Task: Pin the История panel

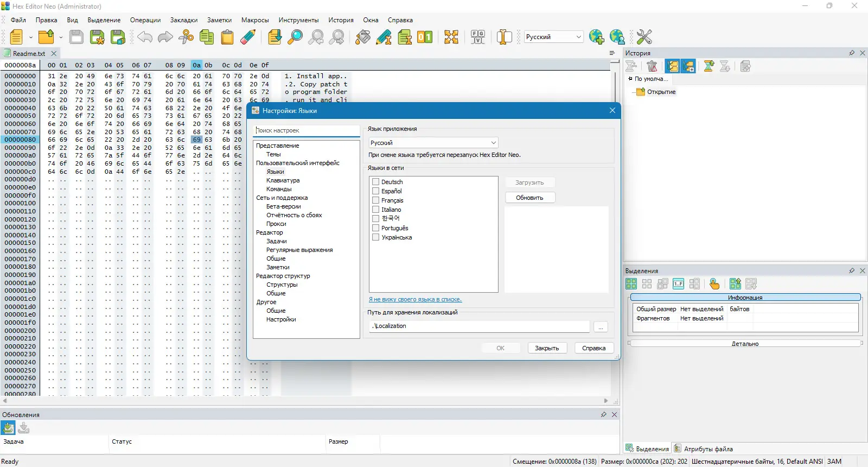Action: point(852,53)
